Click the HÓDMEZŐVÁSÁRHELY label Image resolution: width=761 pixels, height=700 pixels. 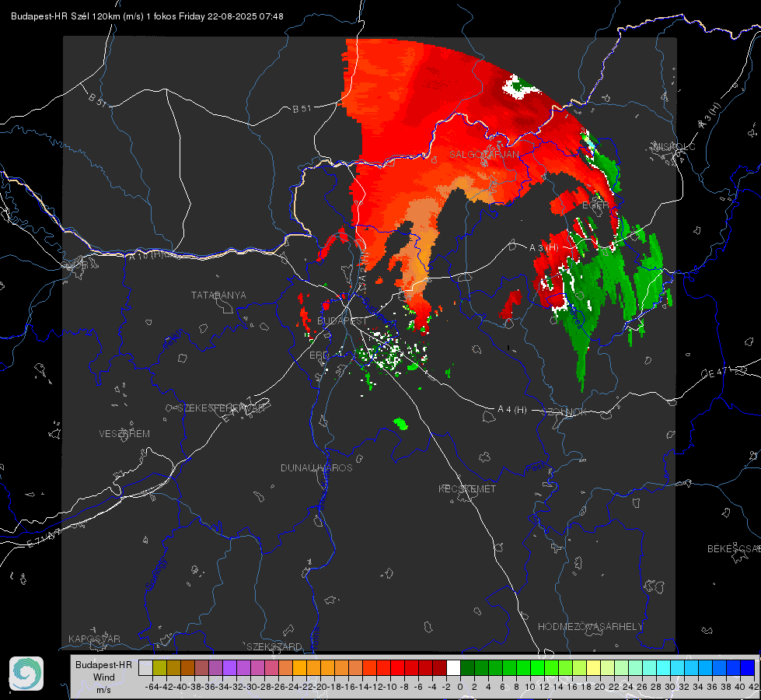pyautogui.click(x=590, y=626)
